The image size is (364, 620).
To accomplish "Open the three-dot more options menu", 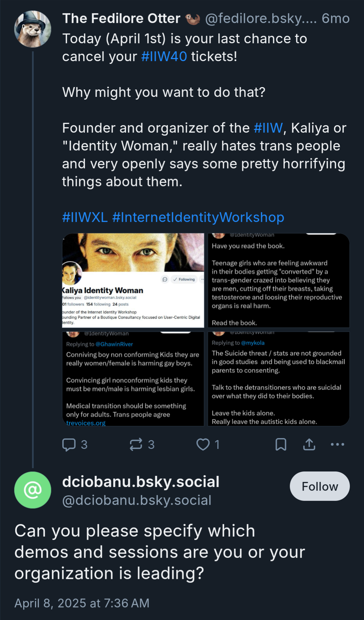I will click(337, 444).
